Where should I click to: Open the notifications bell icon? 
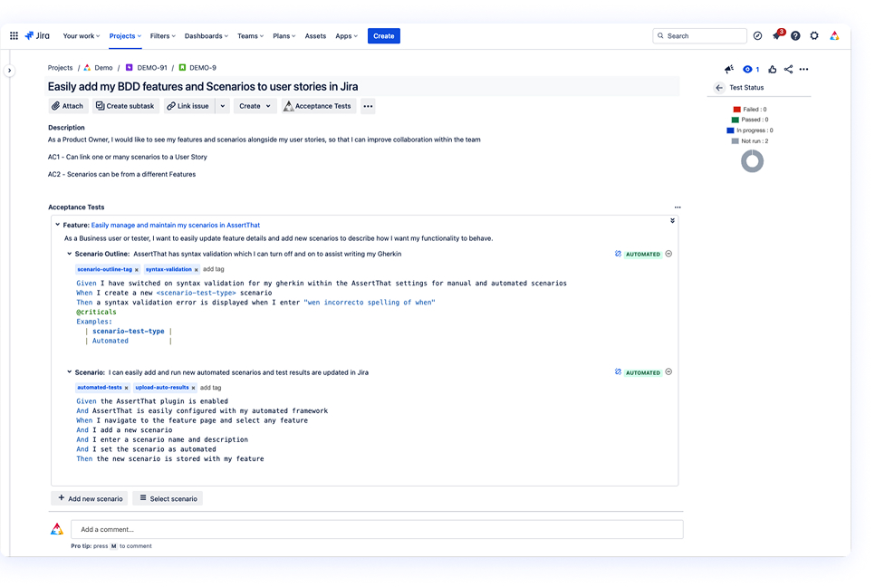[776, 35]
